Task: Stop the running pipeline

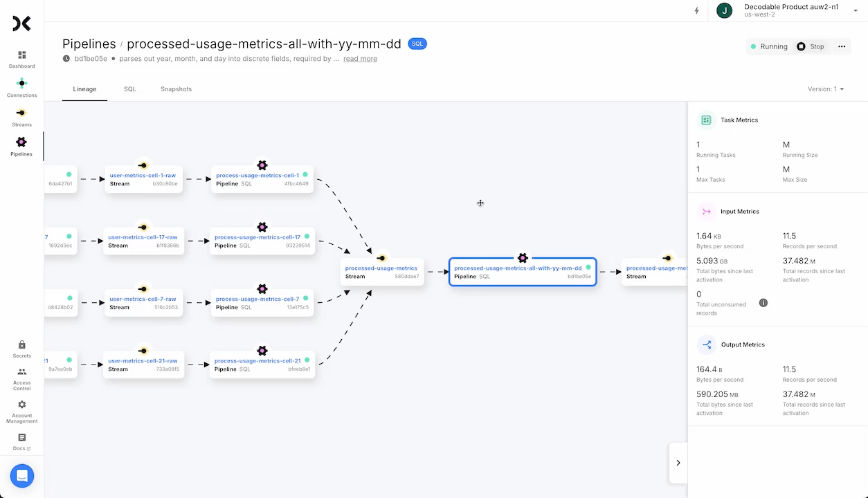Action: tap(811, 46)
